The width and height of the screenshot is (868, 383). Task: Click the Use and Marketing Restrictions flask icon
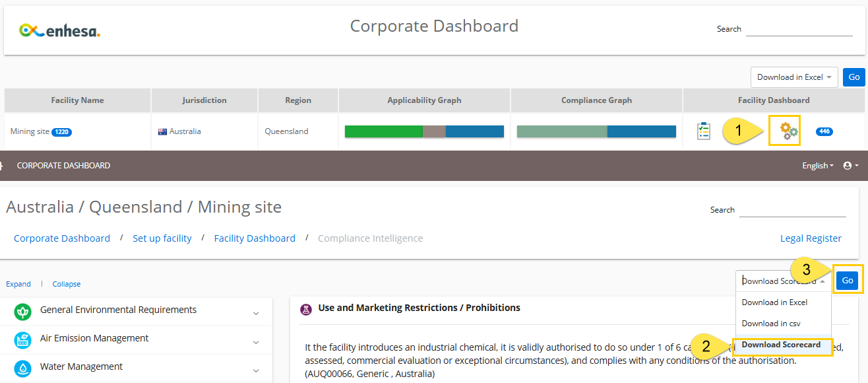click(306, 309)
